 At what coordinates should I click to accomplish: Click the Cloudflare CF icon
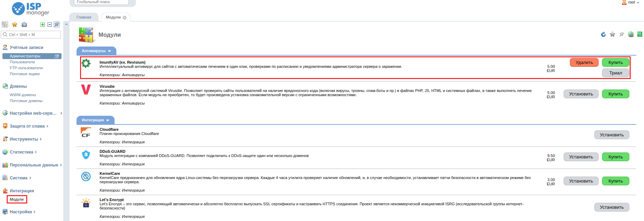(86, 132)
